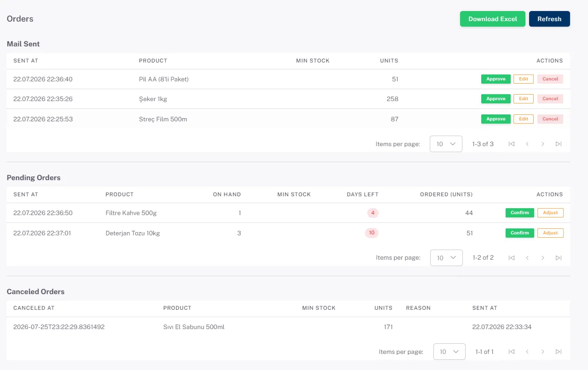Go to previous page in Mail Sent table
The width and height of the screenshot is (588, 370).
coord(527,144)
